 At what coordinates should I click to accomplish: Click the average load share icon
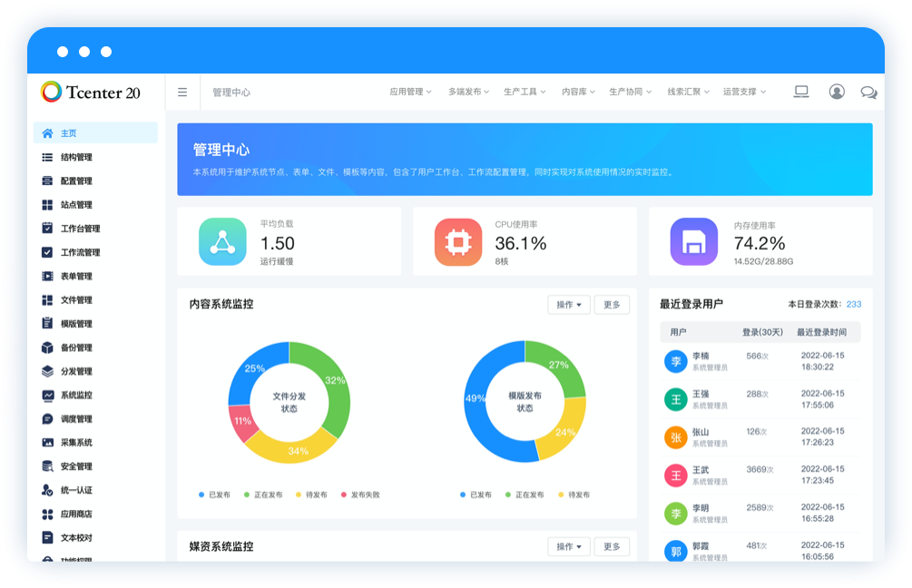(222, 242)
